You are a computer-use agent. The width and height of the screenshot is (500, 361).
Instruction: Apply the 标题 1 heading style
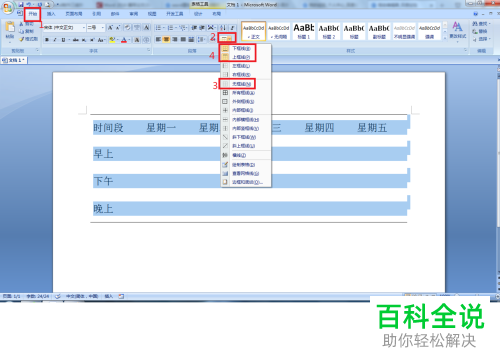(304, 31)
